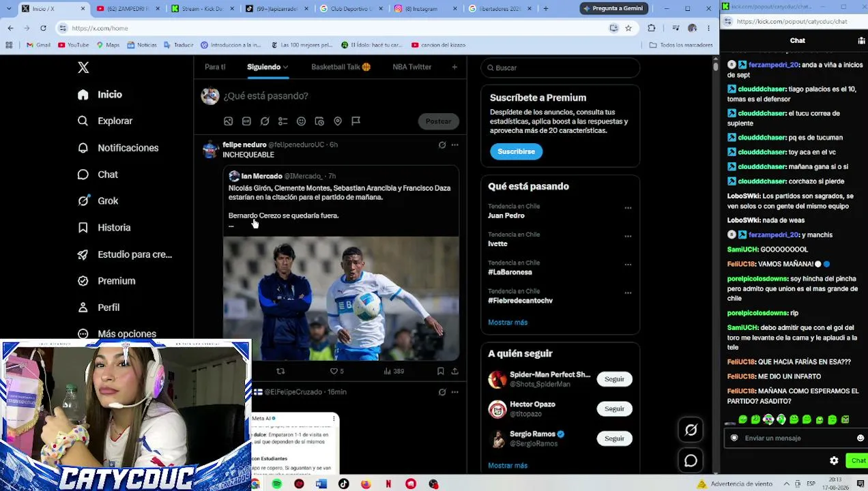
Task: Follow Sergio Ramos account
Action: pos(614,438)
